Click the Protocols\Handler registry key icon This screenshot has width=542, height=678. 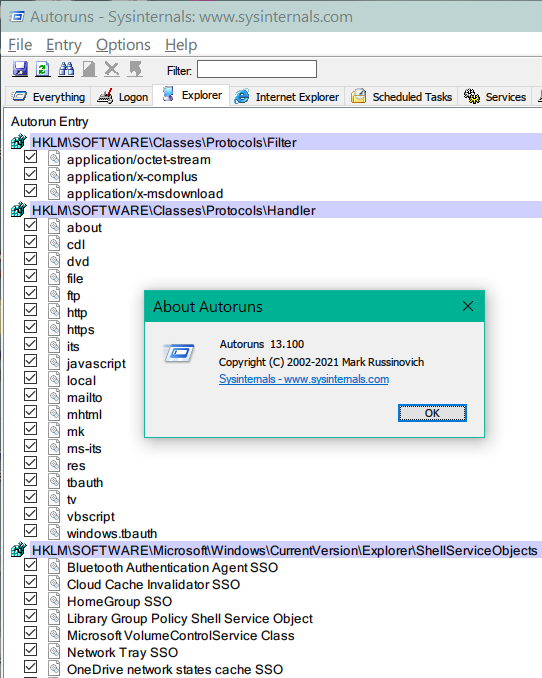click(x=19, y=210)
